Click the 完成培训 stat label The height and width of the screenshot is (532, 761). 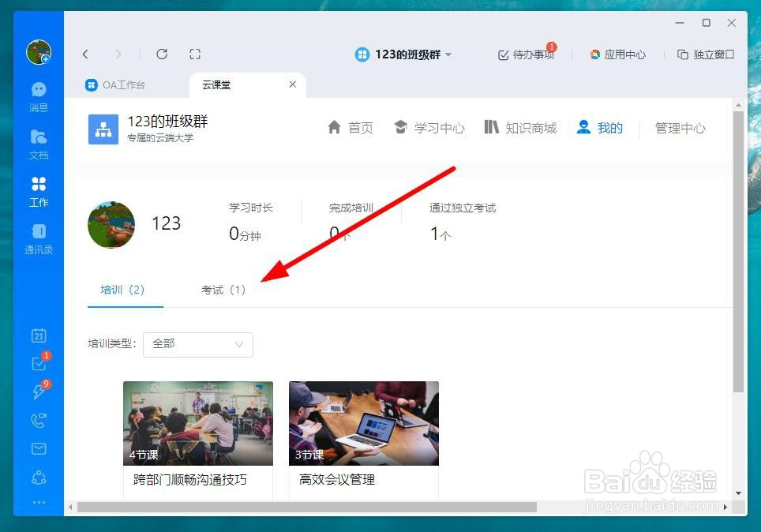point(351,208)
